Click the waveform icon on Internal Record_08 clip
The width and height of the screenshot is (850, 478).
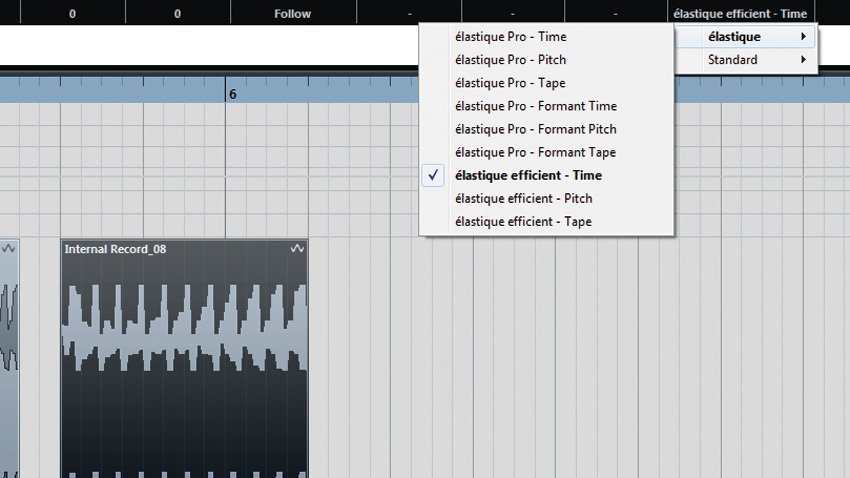(297, 249)
